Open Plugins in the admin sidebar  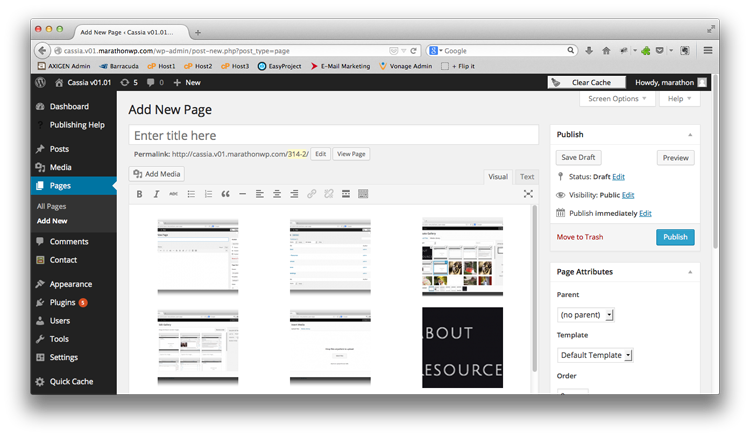(x=63, y=302)
